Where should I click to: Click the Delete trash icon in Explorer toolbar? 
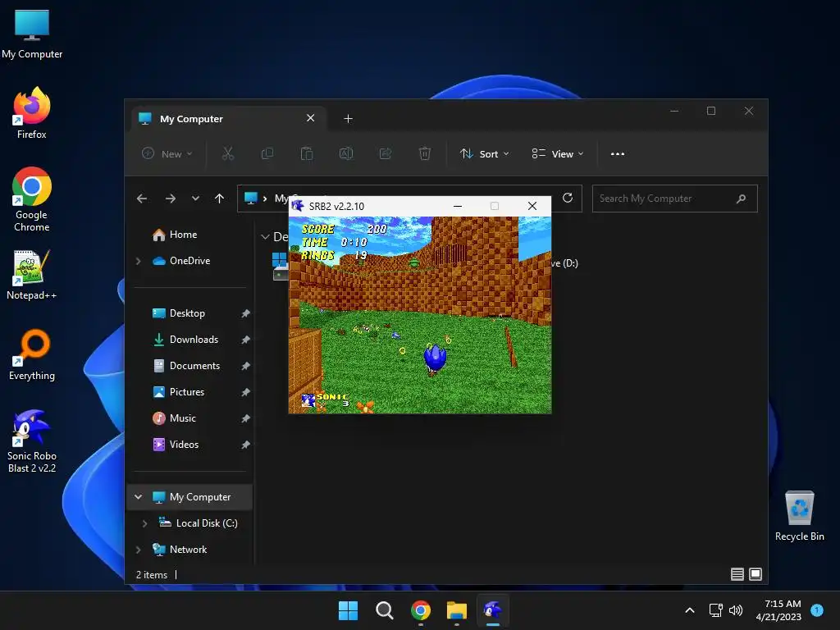[x=424, y=153]
